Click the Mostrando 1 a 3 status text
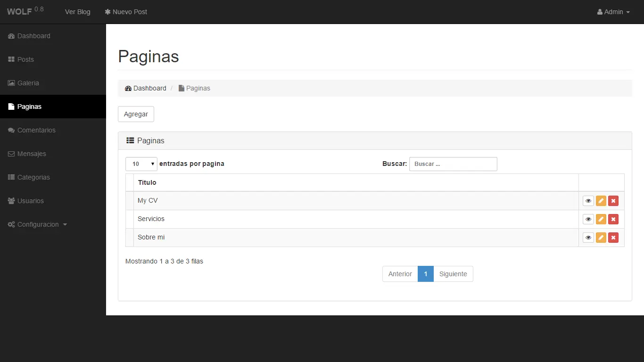644x362 pixels. tap(164, 261)
